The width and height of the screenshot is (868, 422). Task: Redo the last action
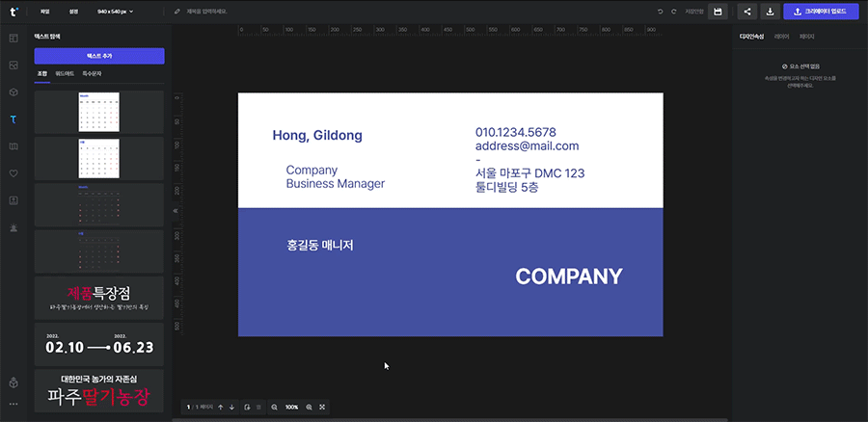click(673, 12)
